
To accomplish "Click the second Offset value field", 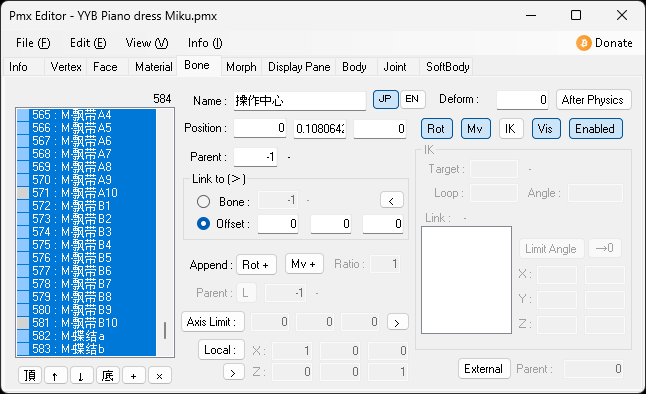I will pyautogui.click(x=331, y=224).
